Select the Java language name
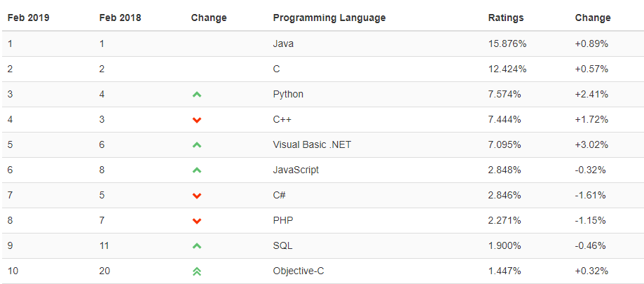Image resolution: width=644 pixels, height=284 pixels. [283, 43]
